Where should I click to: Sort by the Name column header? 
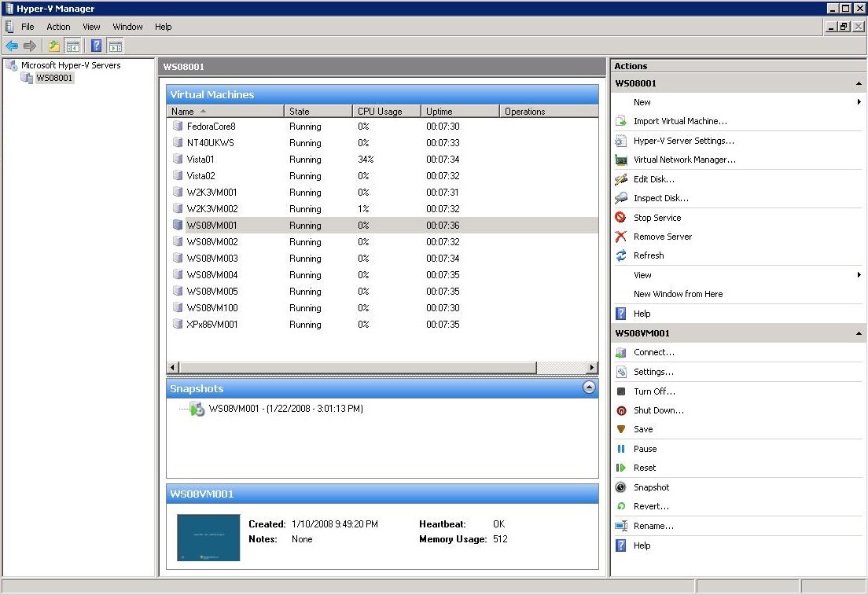(x=225, y=112)
